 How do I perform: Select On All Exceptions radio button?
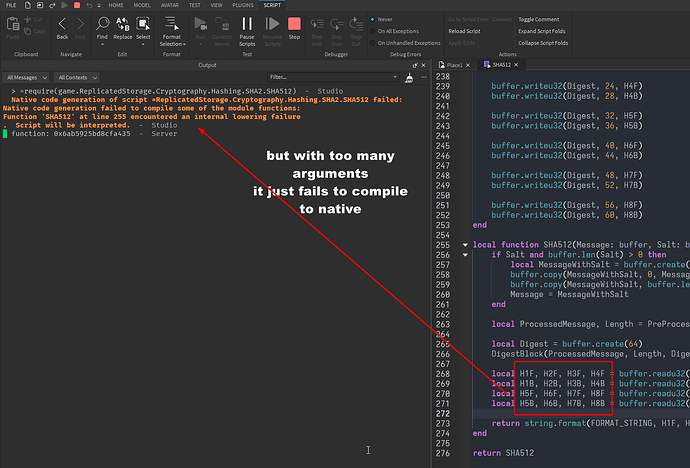(373, 30)
